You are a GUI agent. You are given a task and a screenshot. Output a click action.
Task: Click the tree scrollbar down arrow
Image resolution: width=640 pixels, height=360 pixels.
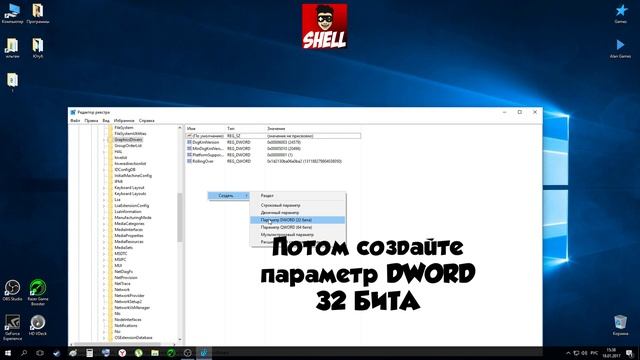coord(180,340)
